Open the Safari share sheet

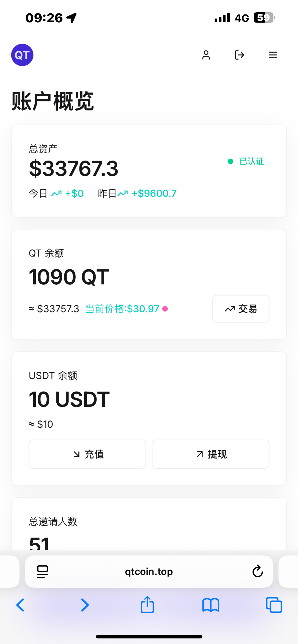[147, 605]
